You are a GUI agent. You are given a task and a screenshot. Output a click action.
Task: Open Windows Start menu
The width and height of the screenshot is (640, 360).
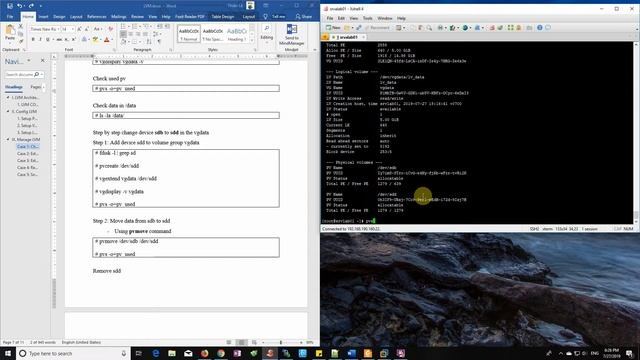(x=8, y=353)
